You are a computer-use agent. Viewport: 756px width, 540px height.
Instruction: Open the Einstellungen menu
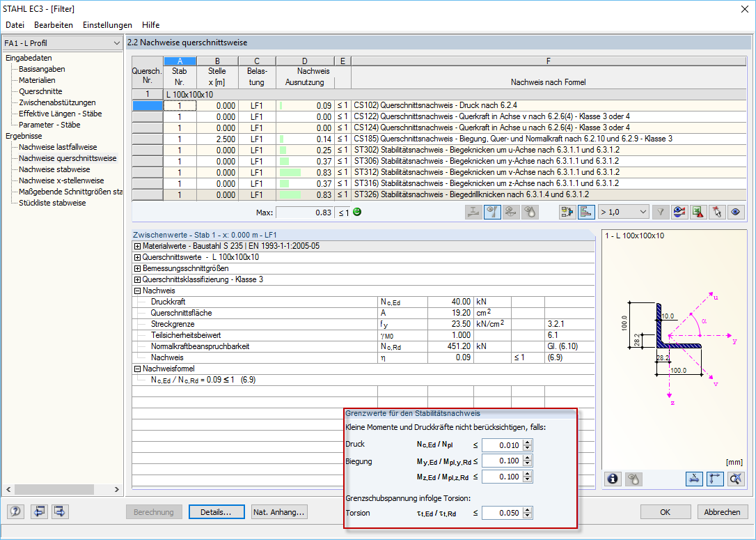pos(107,25)
